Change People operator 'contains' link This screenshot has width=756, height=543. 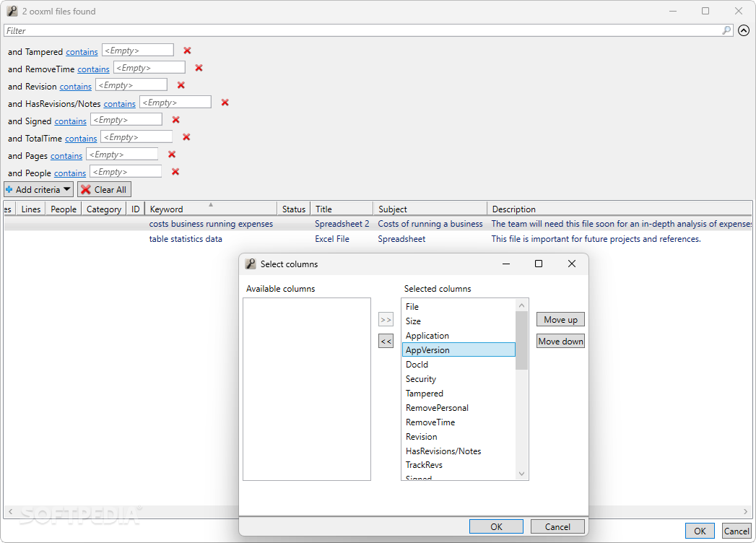click(70, 173)
